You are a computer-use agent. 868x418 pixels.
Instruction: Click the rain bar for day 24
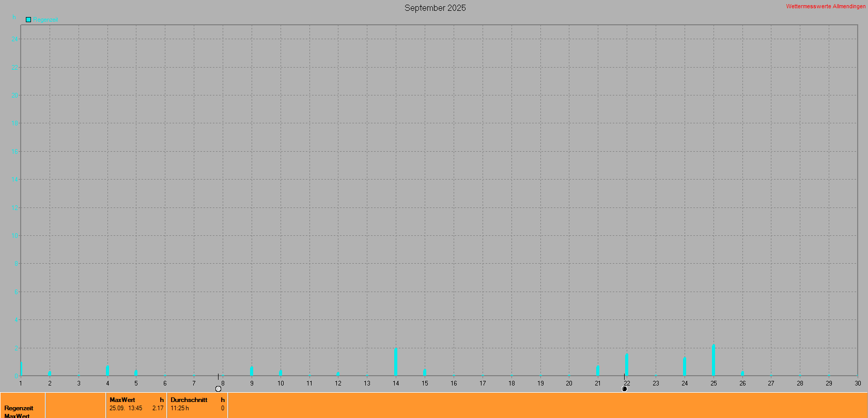(684, 366)
